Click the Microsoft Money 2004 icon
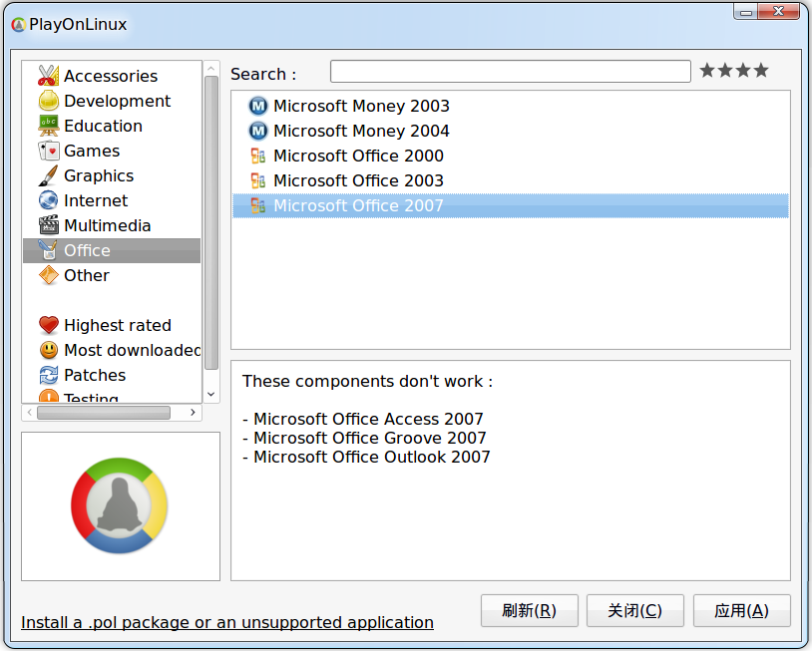The width and height of the screenshot is (812, 651). (x=258, y=131)
